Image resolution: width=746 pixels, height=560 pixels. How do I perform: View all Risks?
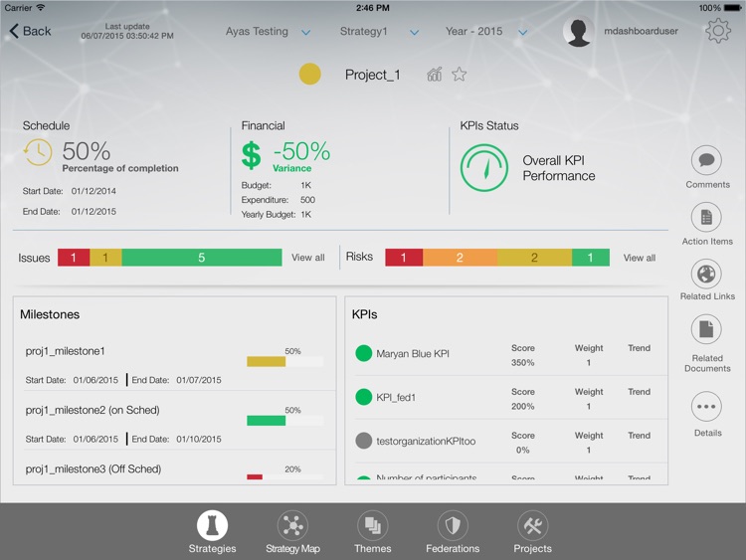point(640,258)
